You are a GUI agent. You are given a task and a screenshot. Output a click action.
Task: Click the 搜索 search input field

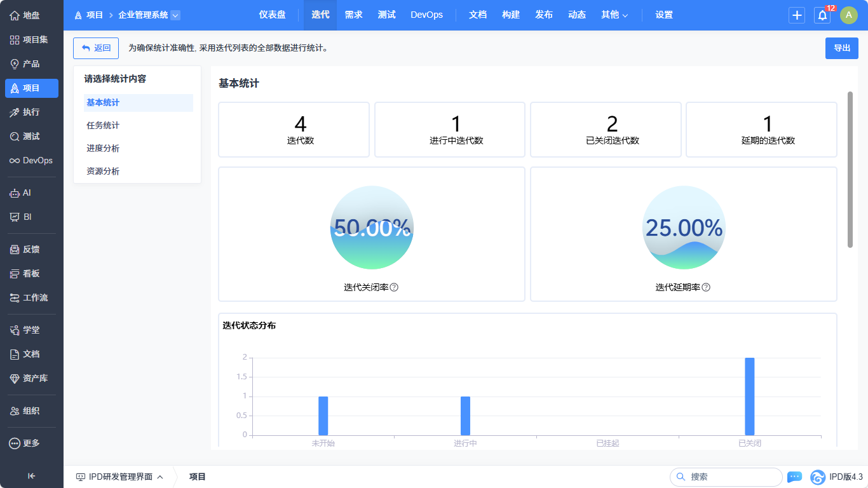click(x=732, y=477)
